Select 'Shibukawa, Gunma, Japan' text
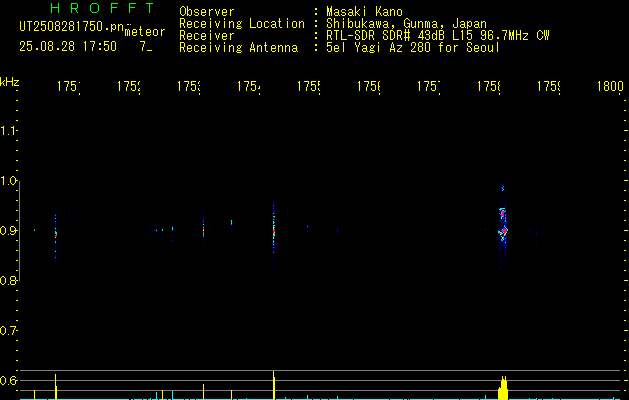 click(406, 24)
